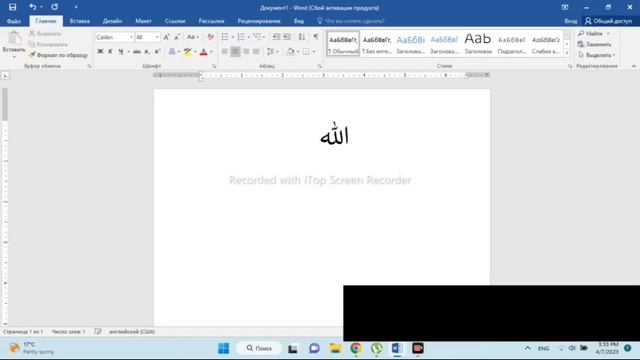Toggle strikethrough formatting
The height and width of the screenshot is (360, 640).
[x=137, y=51]
